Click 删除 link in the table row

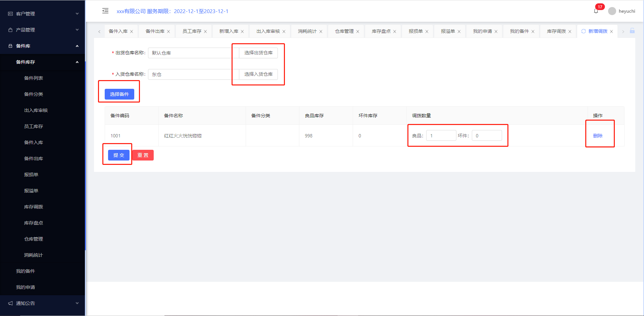click(x=598, y=136)
